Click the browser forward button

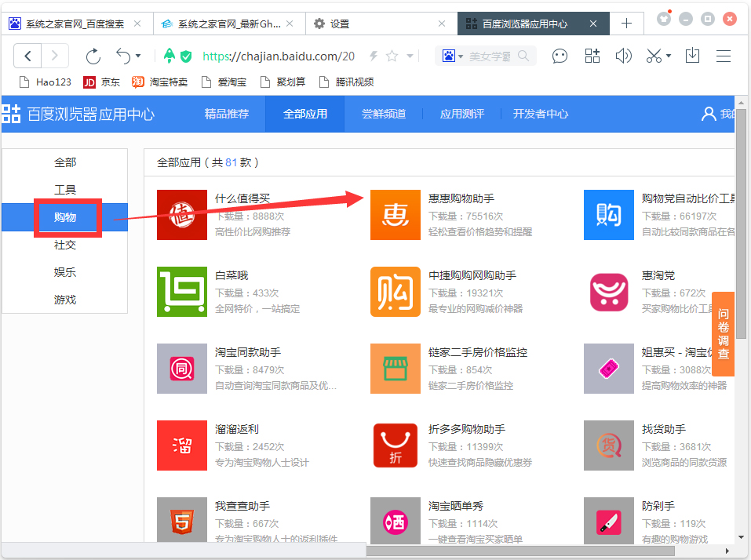[55, 56]
